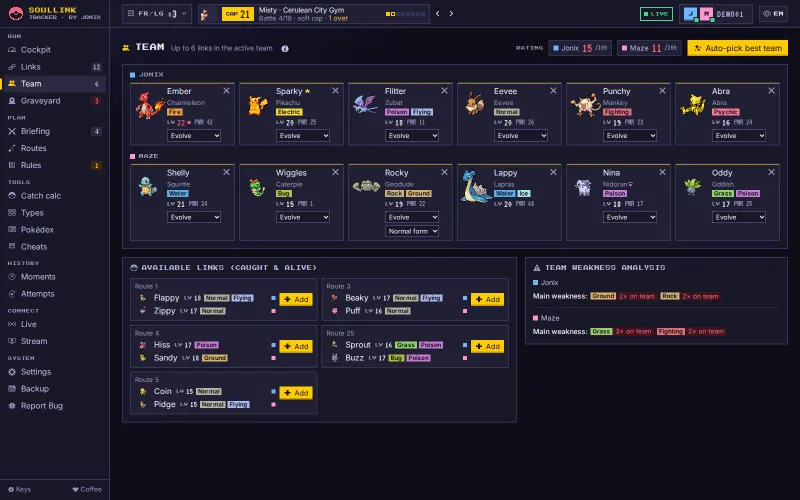Open the Briefing page

53,131
